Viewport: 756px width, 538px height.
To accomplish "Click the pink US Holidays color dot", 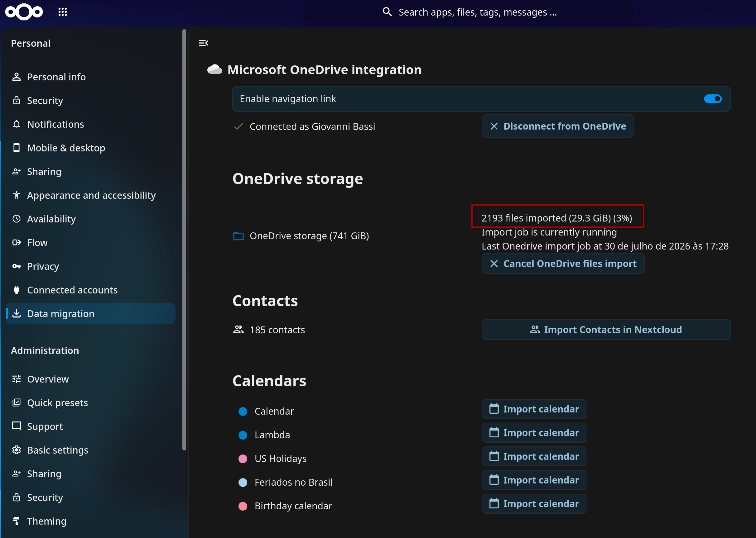I will 243,459.
